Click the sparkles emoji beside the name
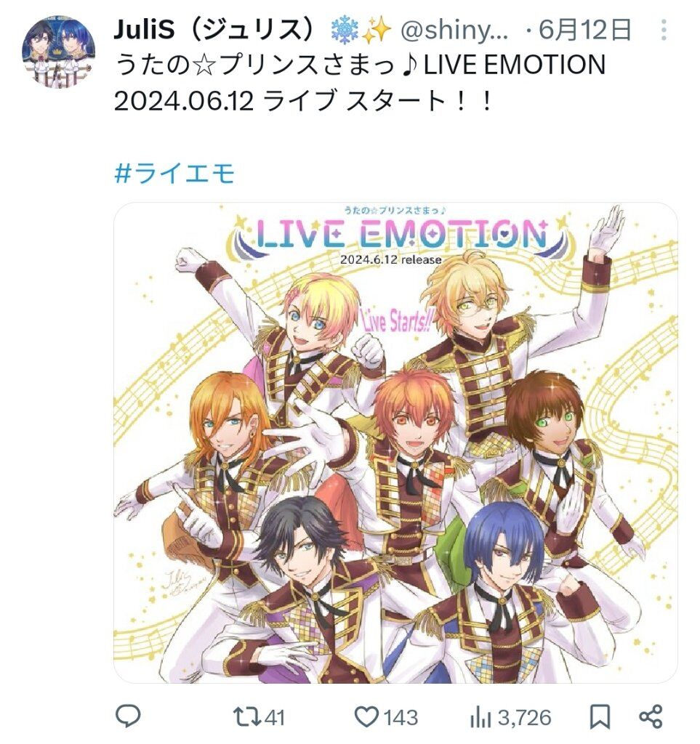 (x=377, y=31)
